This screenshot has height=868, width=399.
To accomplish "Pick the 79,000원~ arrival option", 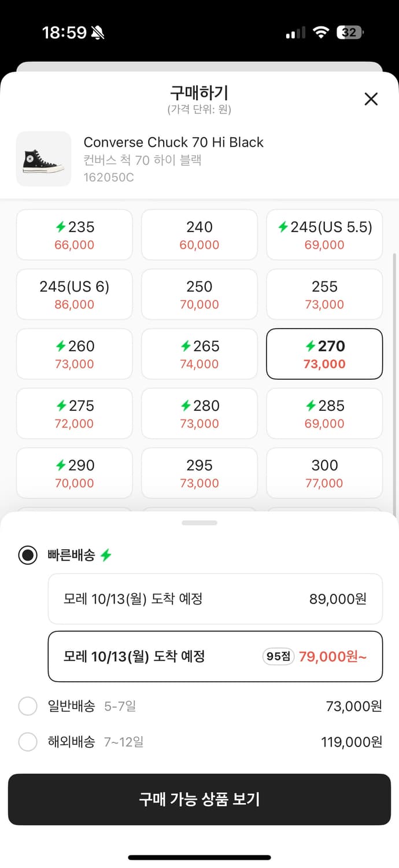I will pos(215,657).
